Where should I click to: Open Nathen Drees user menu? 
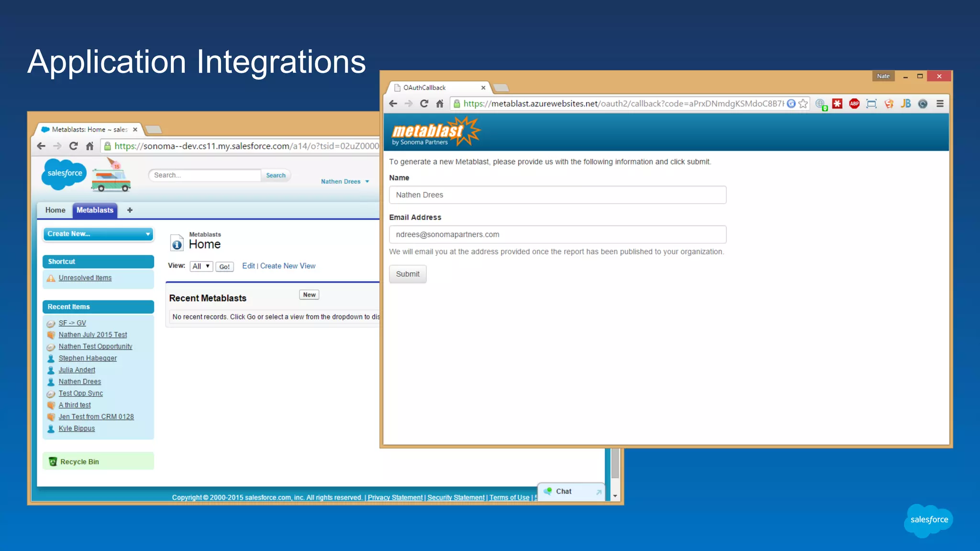[345, 182]
